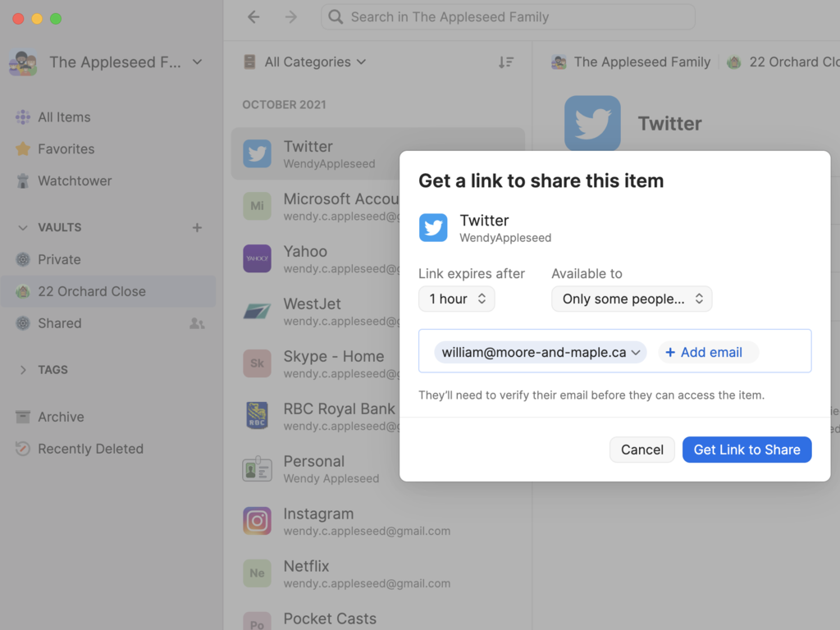Screen dimensions: 840x630
Task: Select the RBC Royal Bank item
Action: 316,416
